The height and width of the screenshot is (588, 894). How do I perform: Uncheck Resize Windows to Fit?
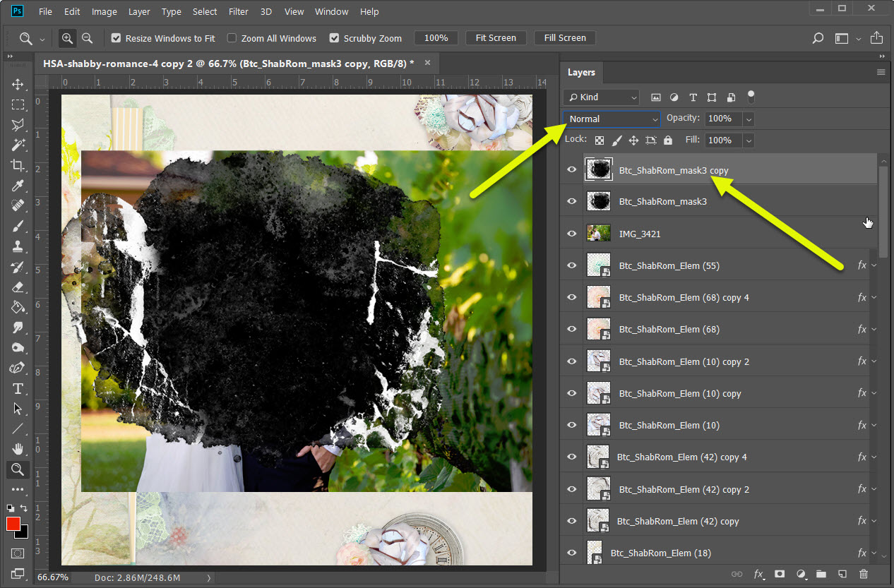pyautogui.click(x=117, y=38)
